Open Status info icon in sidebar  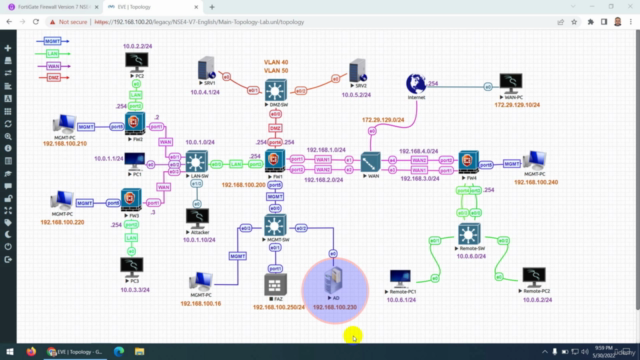click(x=8, y=149)
